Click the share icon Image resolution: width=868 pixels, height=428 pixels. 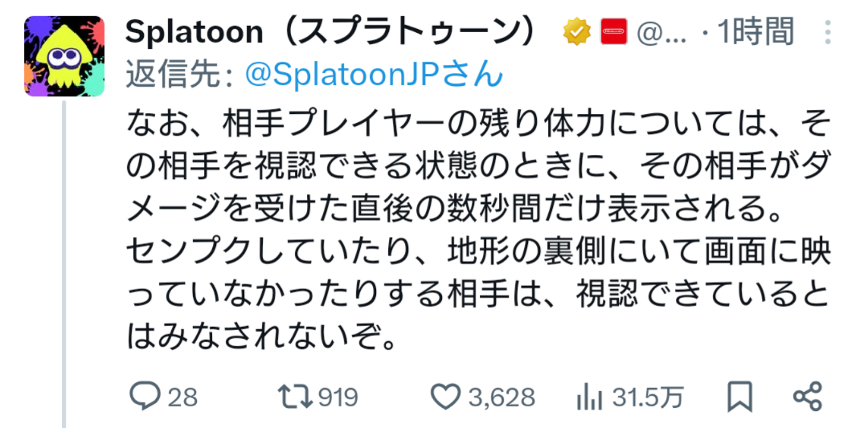point(807,396)
